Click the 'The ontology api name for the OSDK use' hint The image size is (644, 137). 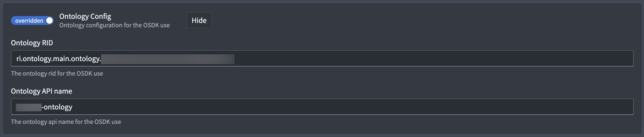pos(66,122)
